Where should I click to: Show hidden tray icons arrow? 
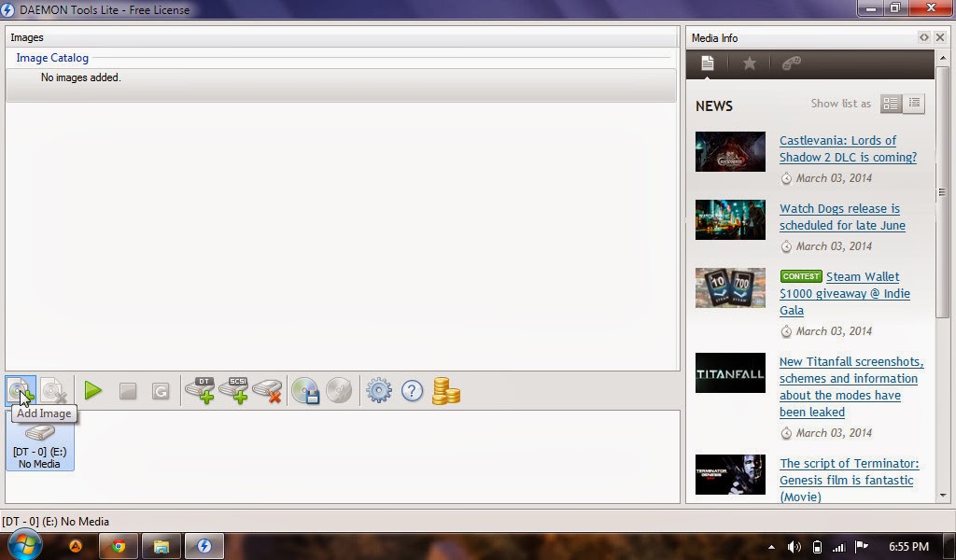[772, 547]
